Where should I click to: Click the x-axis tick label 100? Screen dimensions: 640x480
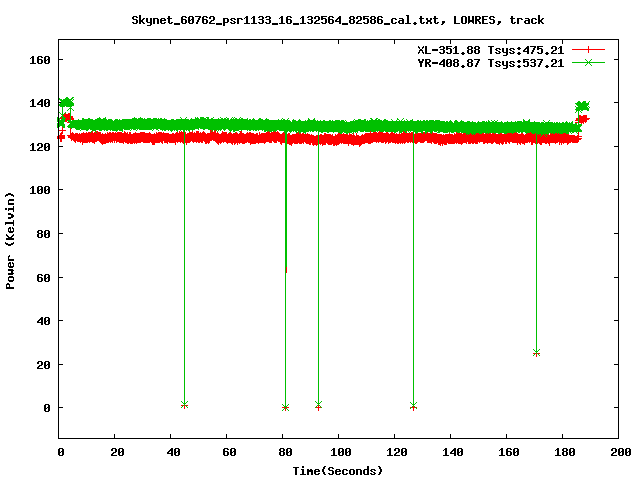[x=341, y=452]
